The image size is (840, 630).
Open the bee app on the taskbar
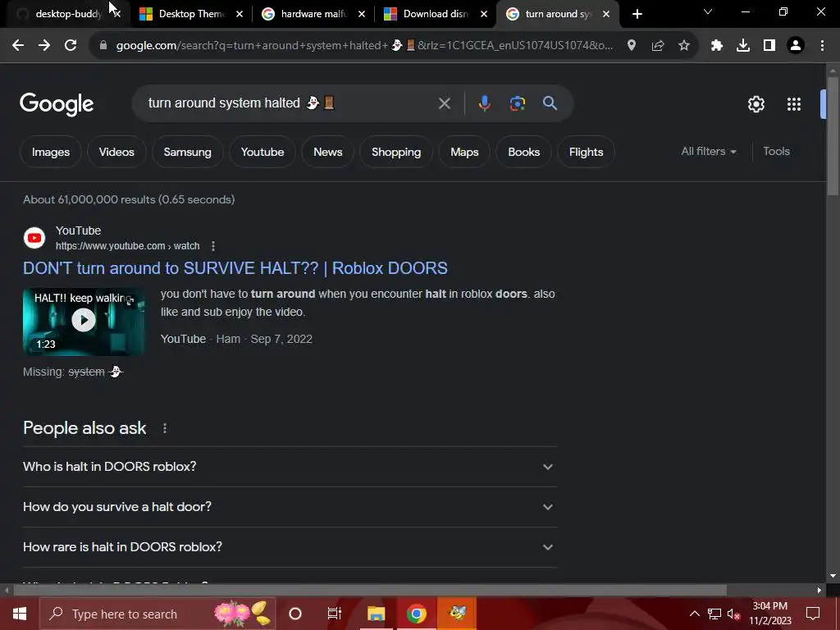(457, 614)
